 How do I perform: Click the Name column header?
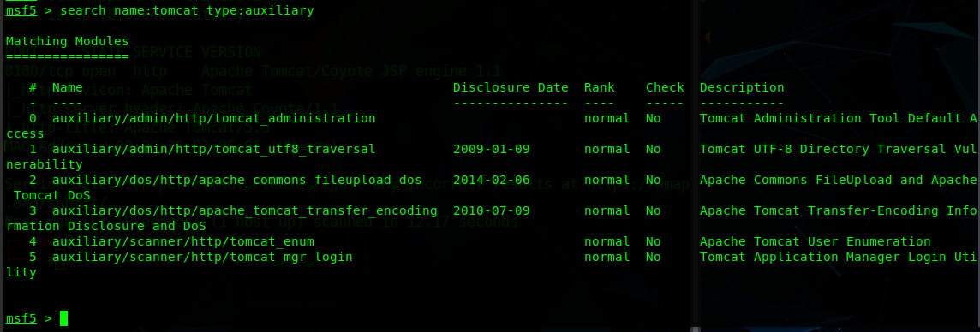pos(68,87)
